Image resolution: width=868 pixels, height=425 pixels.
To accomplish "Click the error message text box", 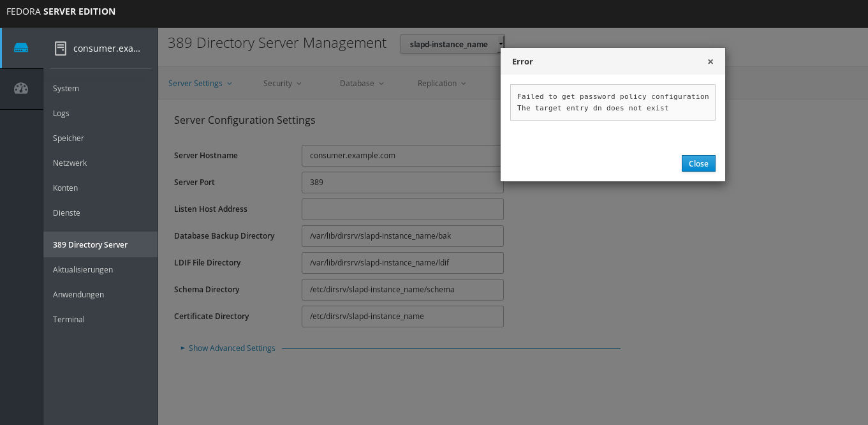I will pos(613,102).
